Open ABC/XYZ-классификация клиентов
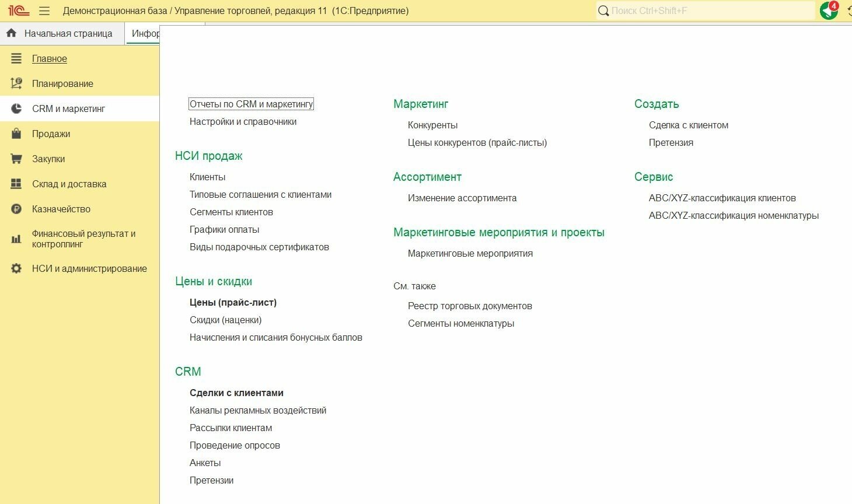The width and height of the screenshot is (852, 504). click(x=722, y=198)
